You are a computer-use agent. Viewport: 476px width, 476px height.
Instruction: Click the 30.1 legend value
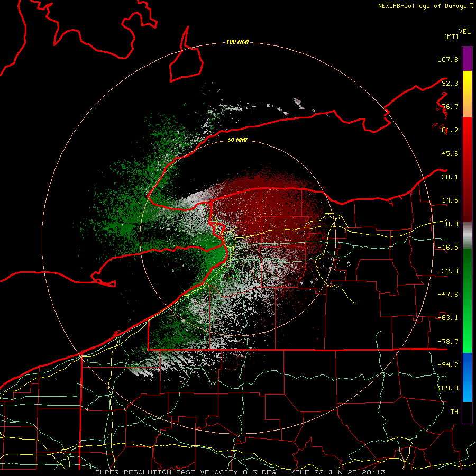click(450, 177)
